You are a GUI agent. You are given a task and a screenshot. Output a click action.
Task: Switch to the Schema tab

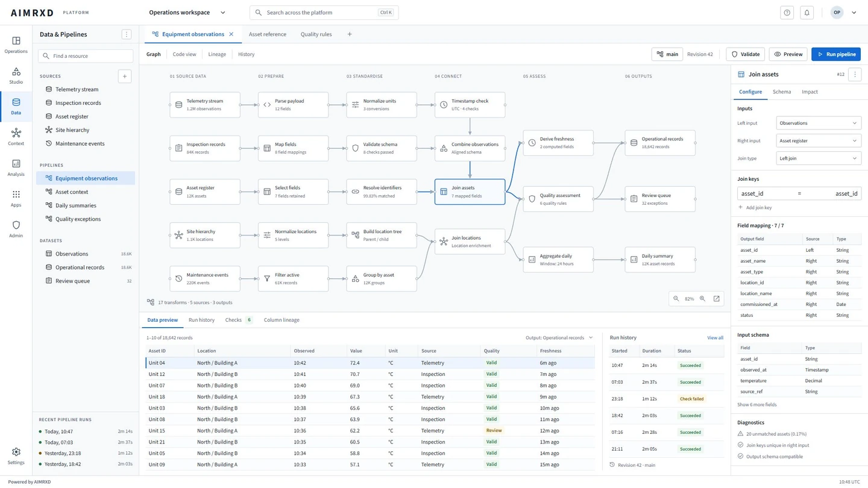click(782, 92)
